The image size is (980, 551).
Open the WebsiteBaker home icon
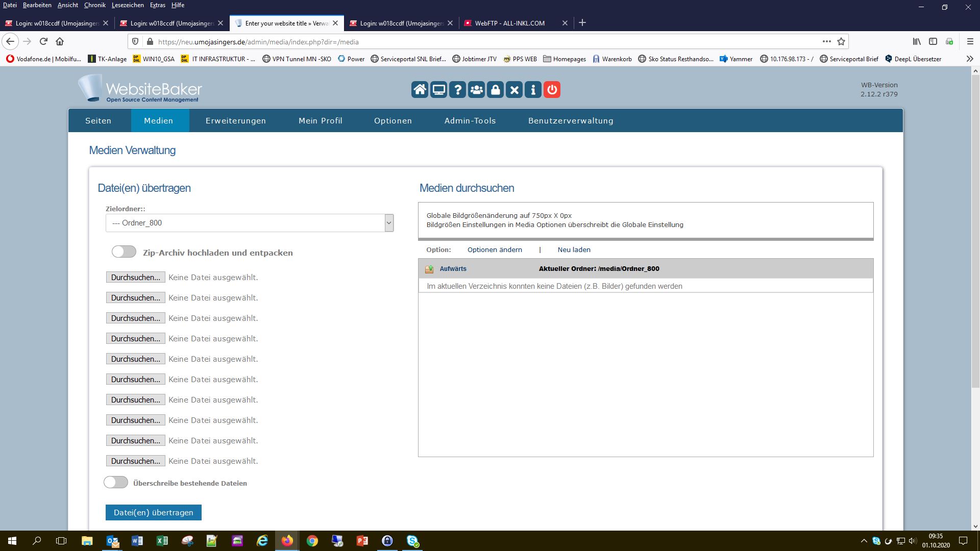tap(420, 90)
